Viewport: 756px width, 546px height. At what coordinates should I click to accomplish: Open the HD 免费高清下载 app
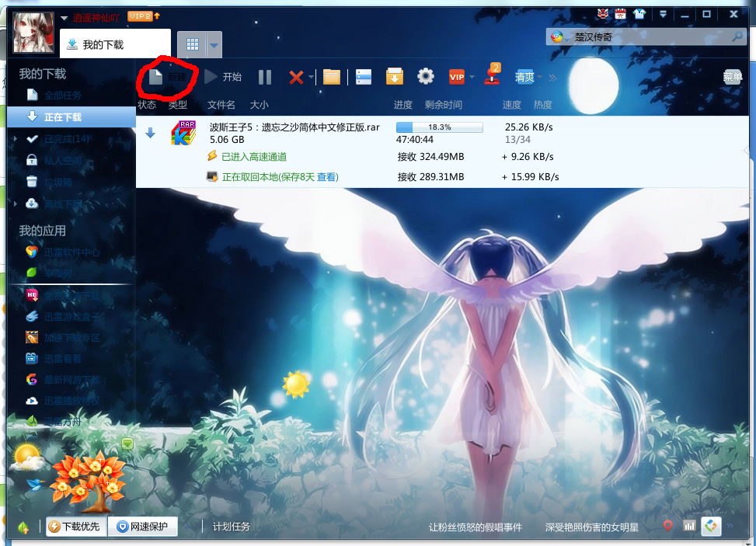click(x=71, y=295)
